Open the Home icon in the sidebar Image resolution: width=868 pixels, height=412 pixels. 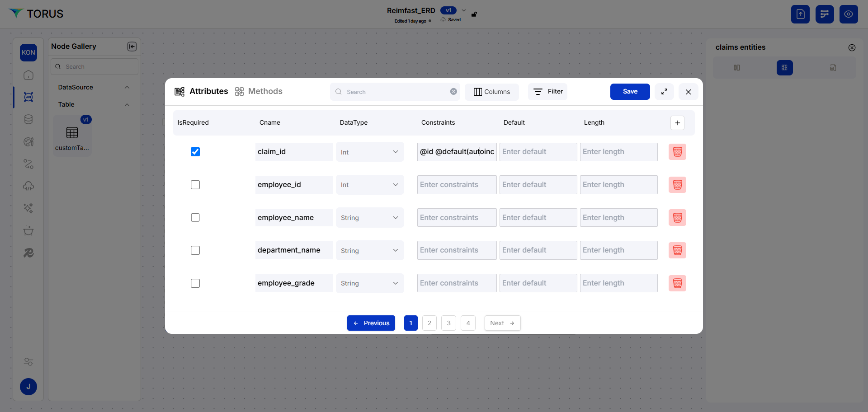coord(28,75)
